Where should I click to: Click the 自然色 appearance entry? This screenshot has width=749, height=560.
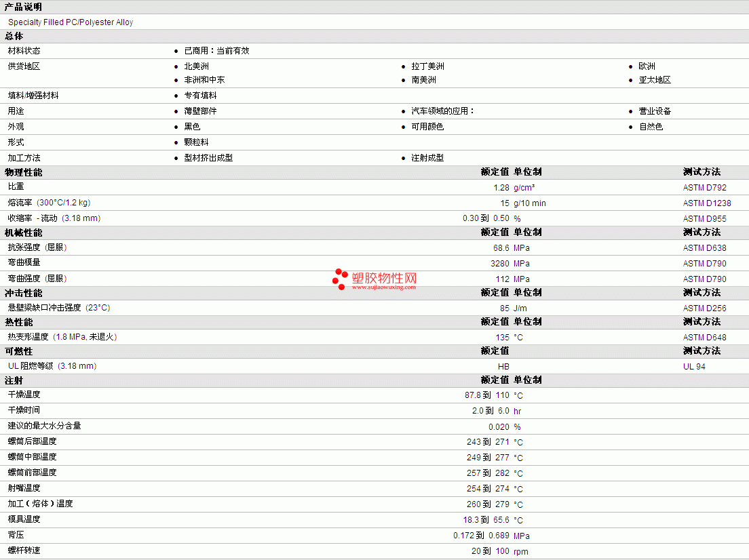(x=651, y=127)
